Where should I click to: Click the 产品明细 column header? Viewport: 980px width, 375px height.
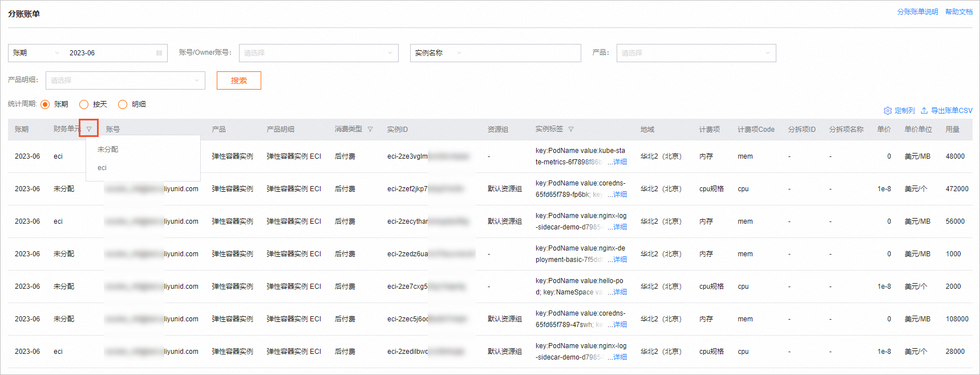tap(281, 130)
